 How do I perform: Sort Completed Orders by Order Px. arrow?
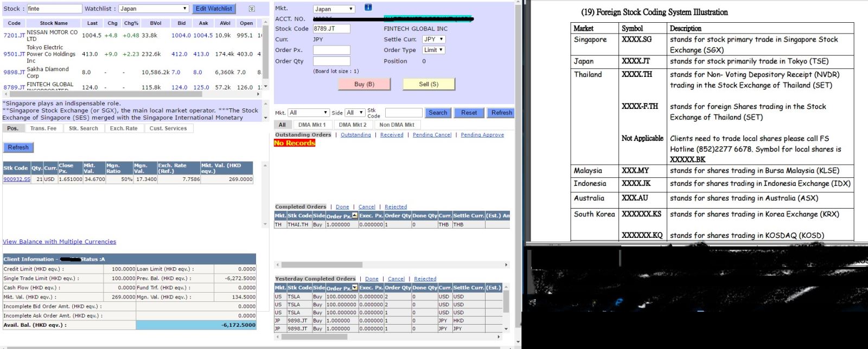tap(355, 216)
